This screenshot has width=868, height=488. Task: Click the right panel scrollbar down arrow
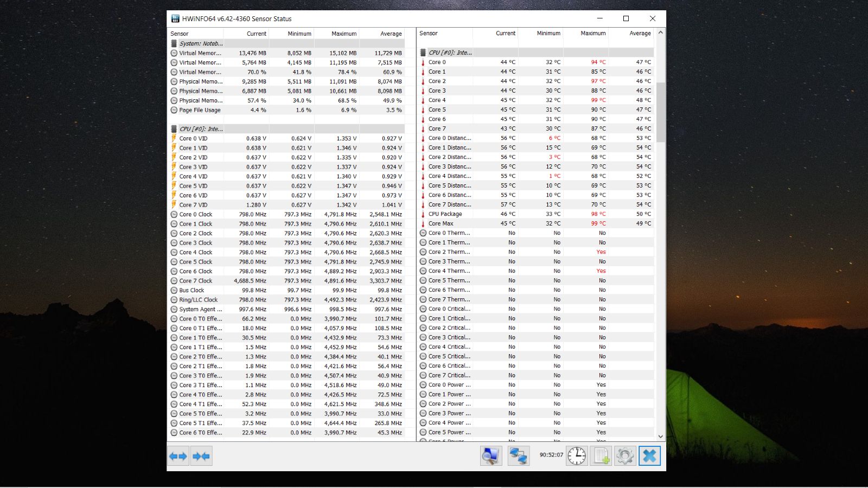click(660, 436)
